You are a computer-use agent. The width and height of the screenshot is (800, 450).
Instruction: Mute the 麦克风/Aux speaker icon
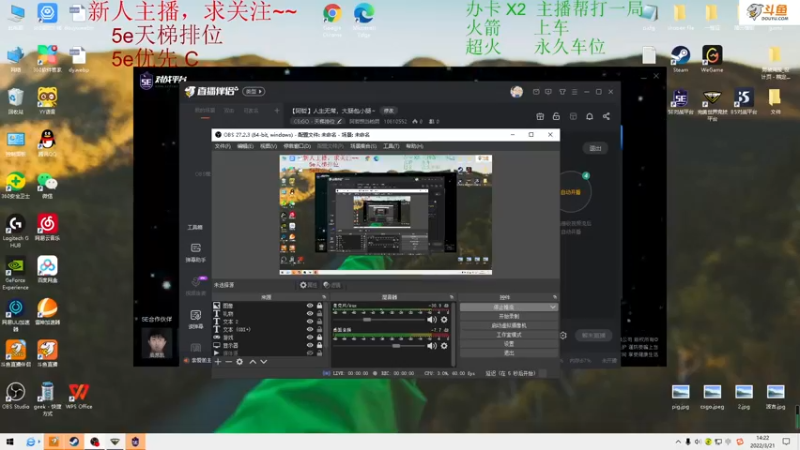432,319
